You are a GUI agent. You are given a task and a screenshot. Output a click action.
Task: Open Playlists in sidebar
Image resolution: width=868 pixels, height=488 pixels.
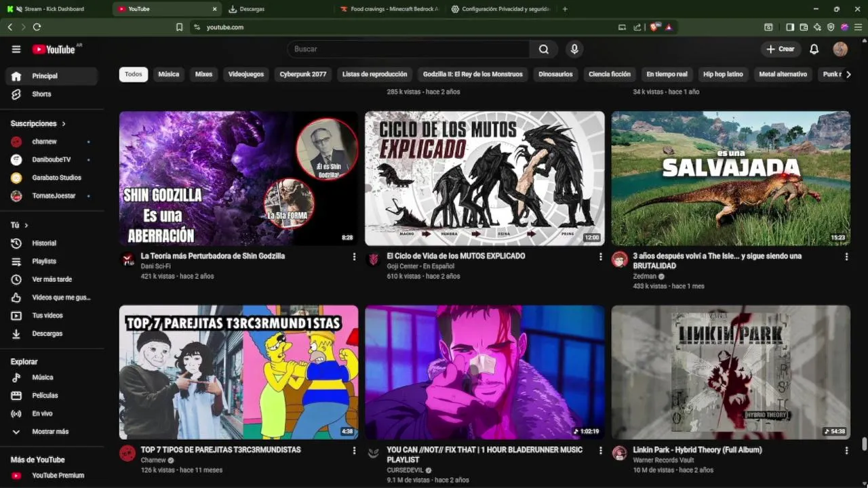click(x=52, y=261)
